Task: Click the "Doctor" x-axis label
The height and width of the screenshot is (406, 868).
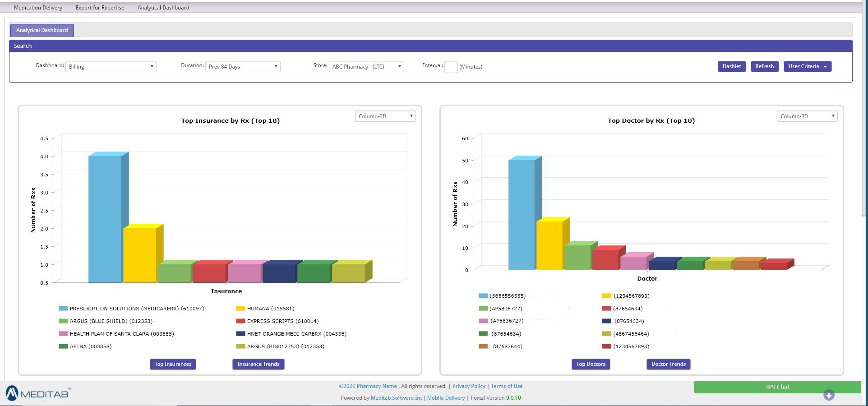Action: click(x=647, y=279)
